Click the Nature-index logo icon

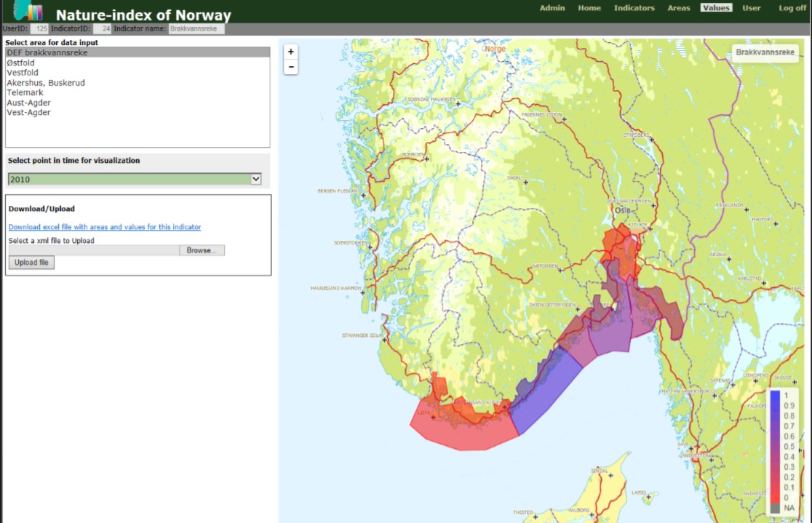28,11
